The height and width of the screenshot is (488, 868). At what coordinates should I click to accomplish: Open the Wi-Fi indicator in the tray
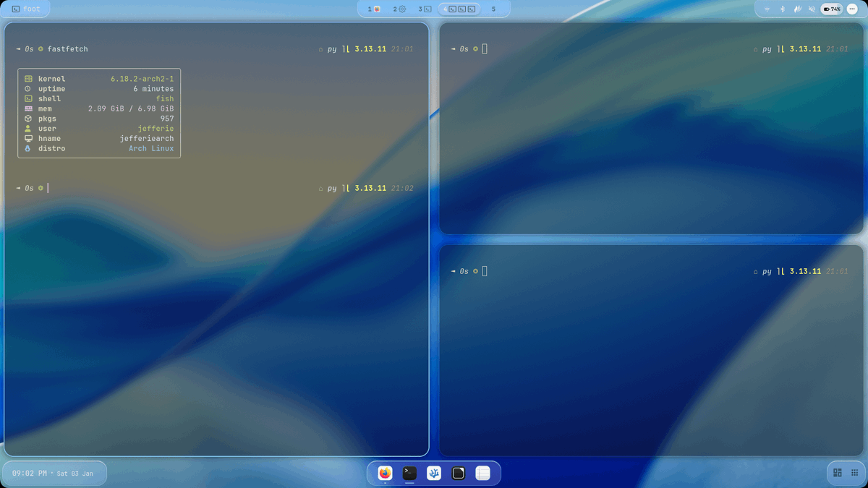767,9
